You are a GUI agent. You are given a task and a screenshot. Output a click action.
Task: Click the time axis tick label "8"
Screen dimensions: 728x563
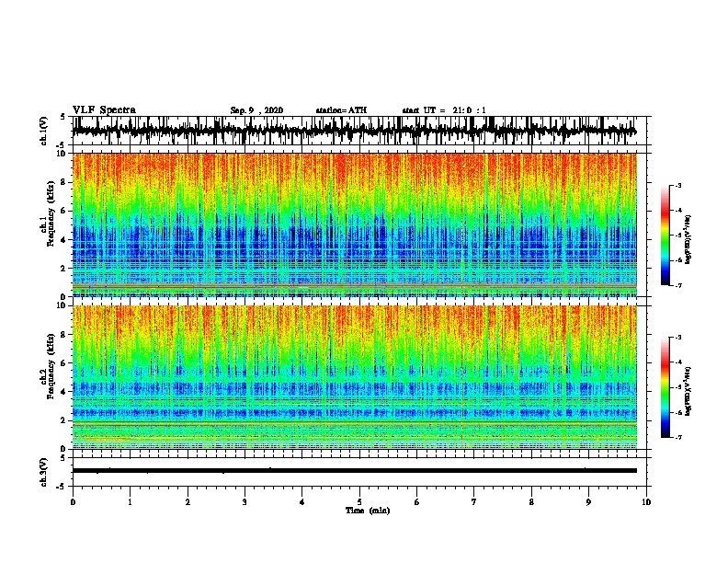(x=531, y=502)
